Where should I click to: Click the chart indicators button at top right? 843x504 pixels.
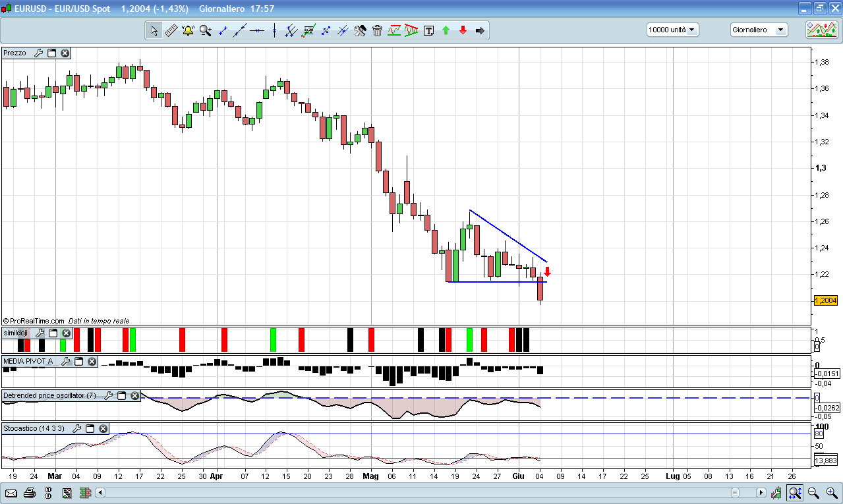pyautogui.click(x=821, y=30)
